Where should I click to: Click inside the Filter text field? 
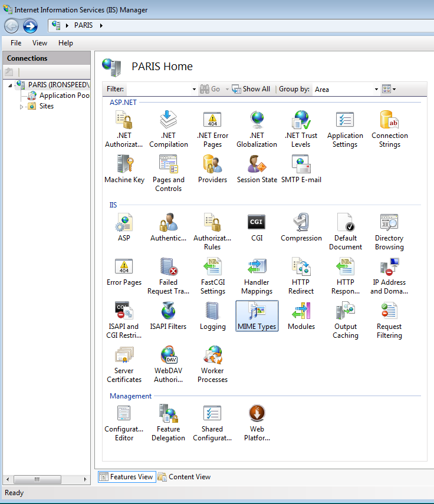pyautogui.click(x=159, y=89)
